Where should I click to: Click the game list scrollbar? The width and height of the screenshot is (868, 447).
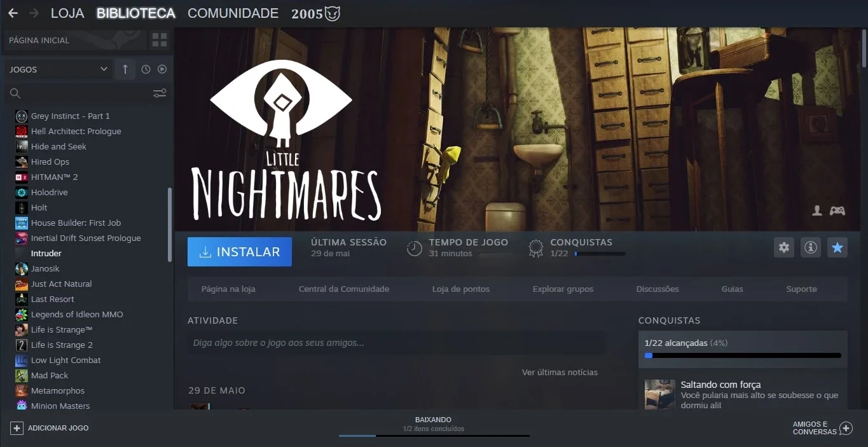click(x=169, y=224)
